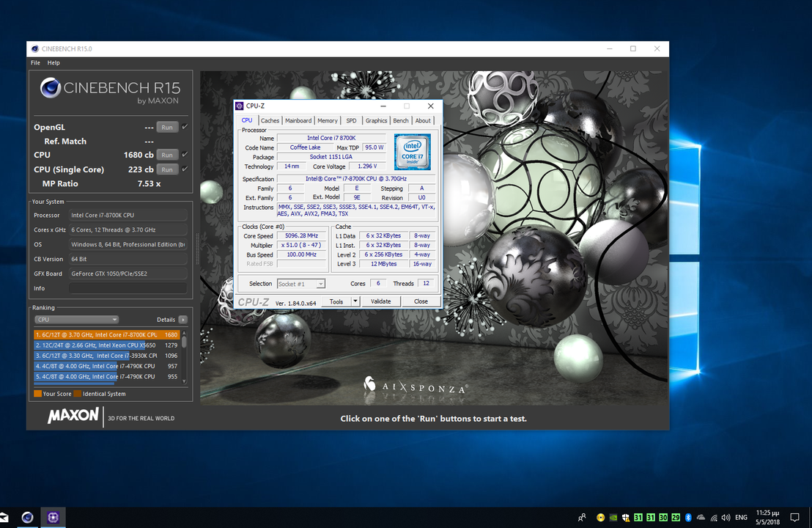Click the Validate button
This screenshot has width=812, height=528.
point(380,301)
